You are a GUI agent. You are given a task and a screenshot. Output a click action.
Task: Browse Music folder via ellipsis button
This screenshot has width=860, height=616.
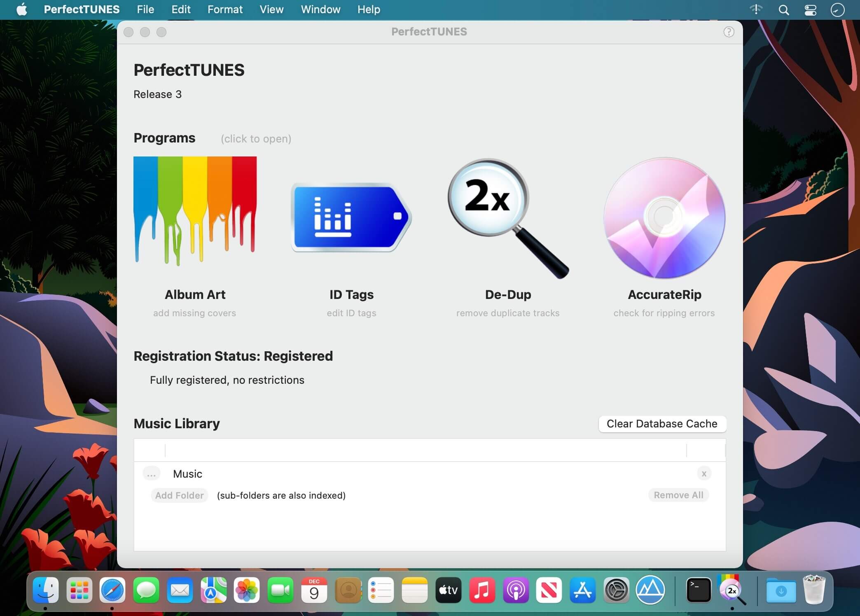pyautogui.click(x=151, y=474)
